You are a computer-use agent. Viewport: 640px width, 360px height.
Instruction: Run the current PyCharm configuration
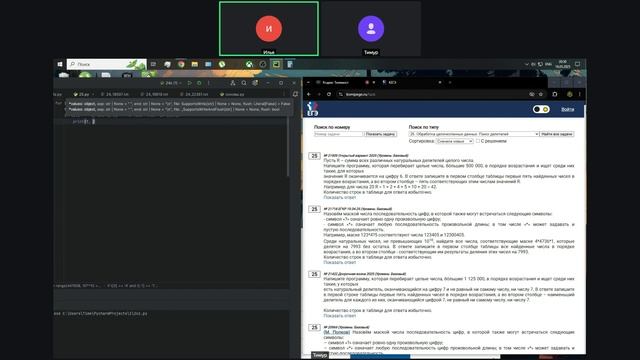[x=189, y=83]
